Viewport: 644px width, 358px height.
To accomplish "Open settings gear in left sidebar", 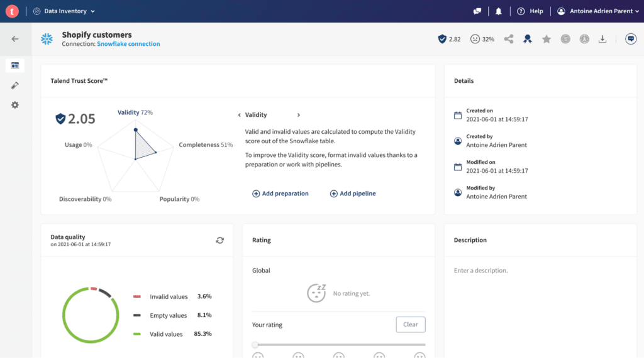I will [15, 105].
